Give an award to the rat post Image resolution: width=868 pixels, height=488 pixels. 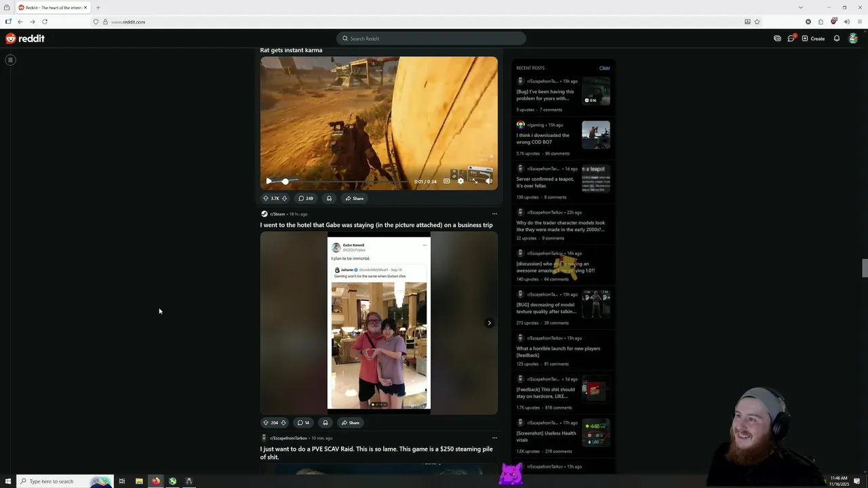point(329,199)
